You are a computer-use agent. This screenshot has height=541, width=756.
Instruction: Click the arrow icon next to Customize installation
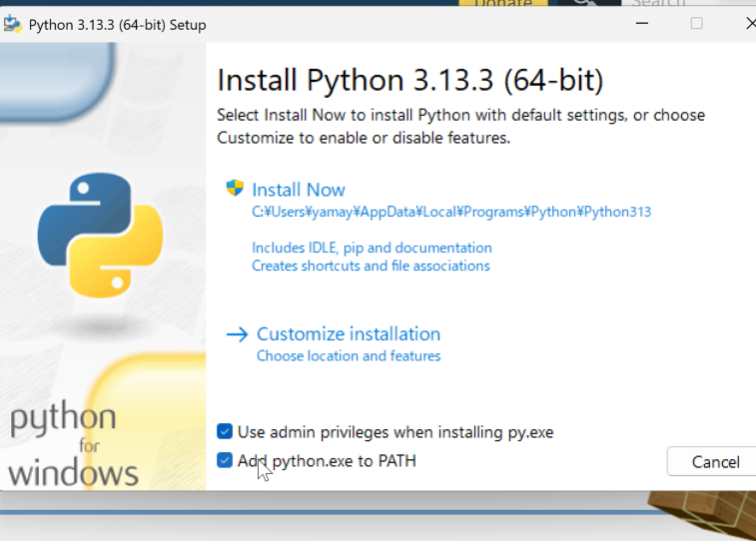238,334
